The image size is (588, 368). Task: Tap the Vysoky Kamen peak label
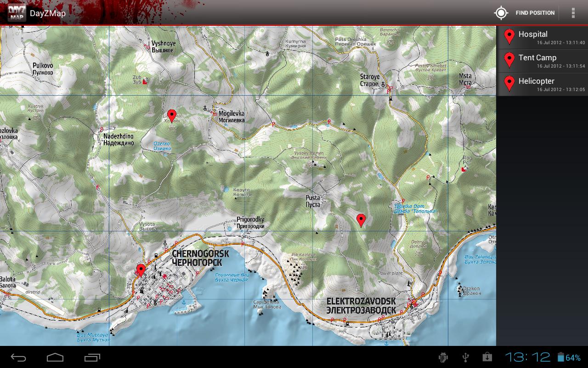point(308,155)
